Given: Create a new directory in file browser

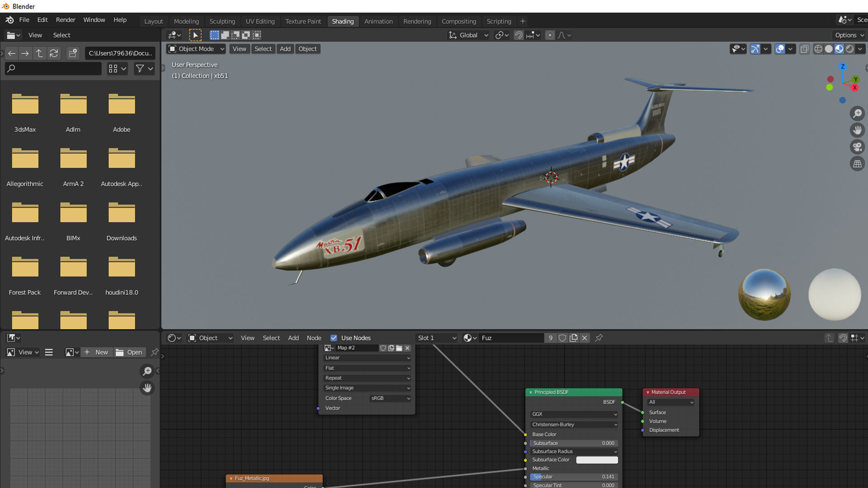Looking at the screenshot, I should 73,53.
